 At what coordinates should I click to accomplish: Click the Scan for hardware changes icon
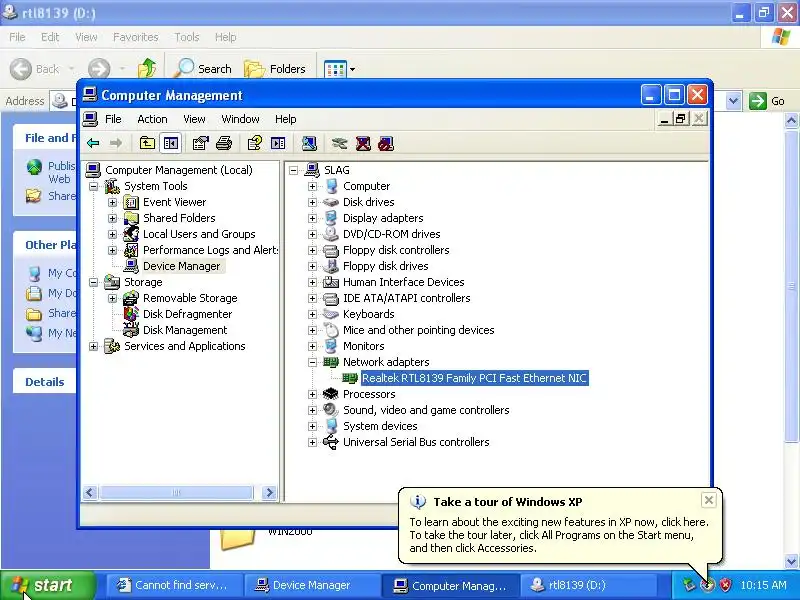(309, 143)
